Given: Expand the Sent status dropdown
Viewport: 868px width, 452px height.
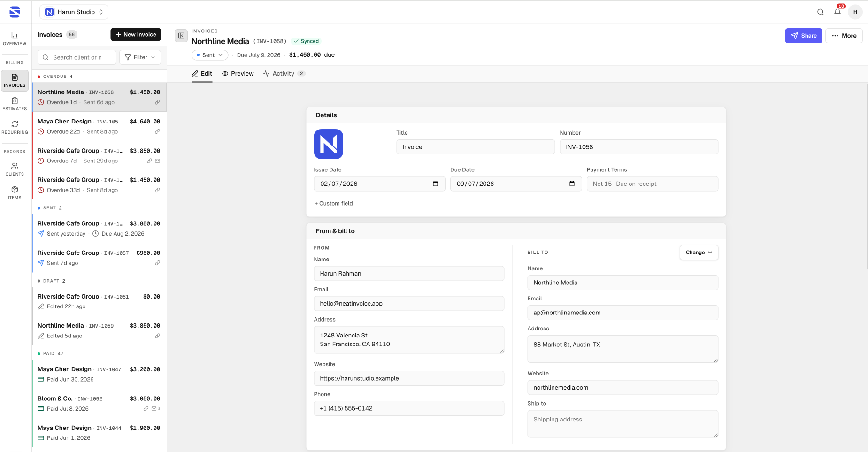Looking at the screenshot, I should [210, 55].
